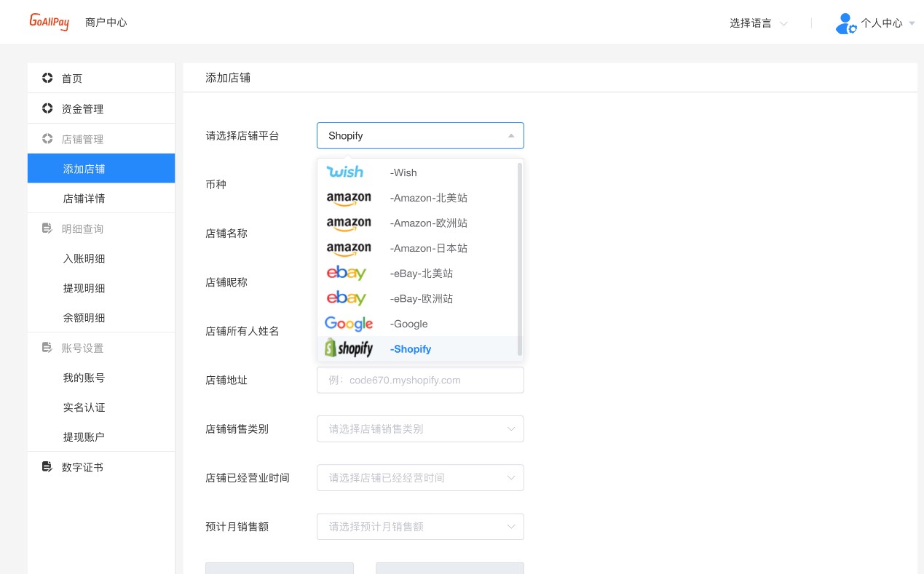Click the home icon beside 首页

point(47,78)
